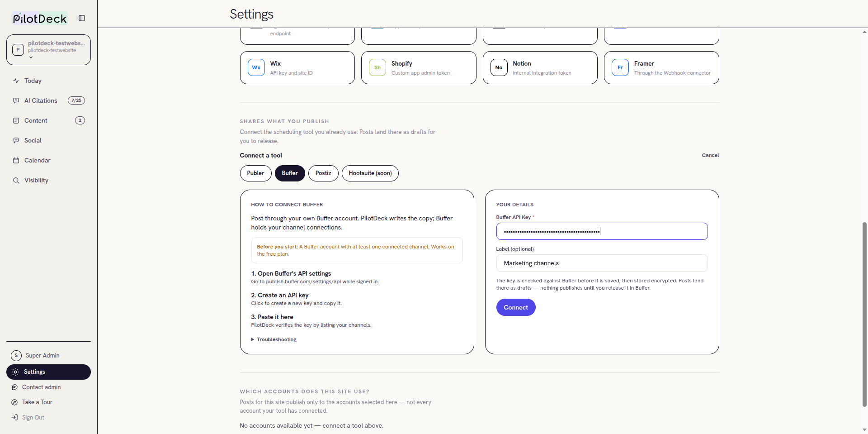
Task: Click 'No accounts available yet' message
Action: click(311, 426)
